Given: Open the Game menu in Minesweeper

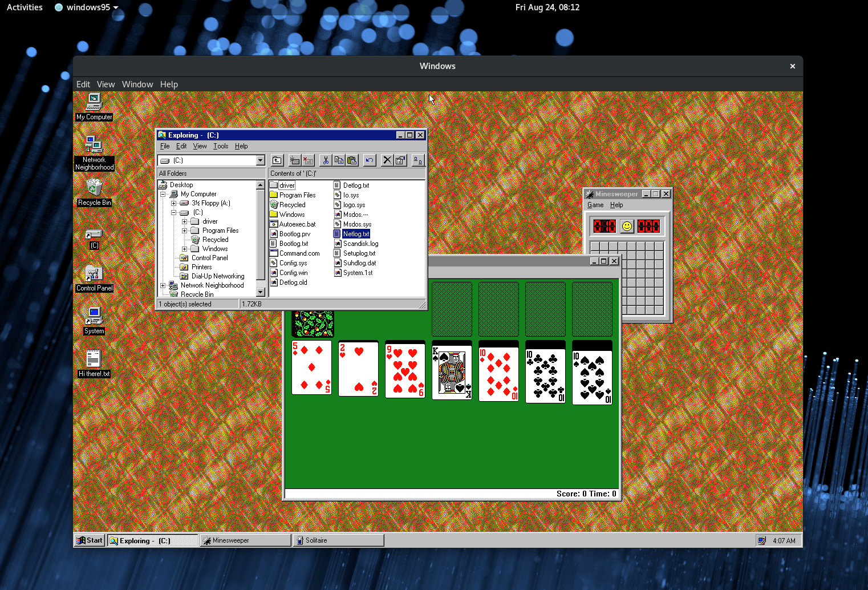Looking at the screenshot, I should 595,205.
